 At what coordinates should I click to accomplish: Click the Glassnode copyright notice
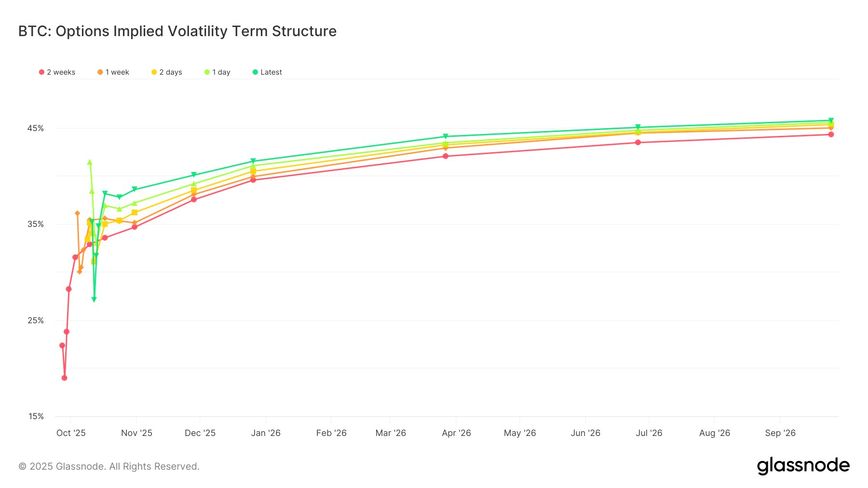pos(109,466)
